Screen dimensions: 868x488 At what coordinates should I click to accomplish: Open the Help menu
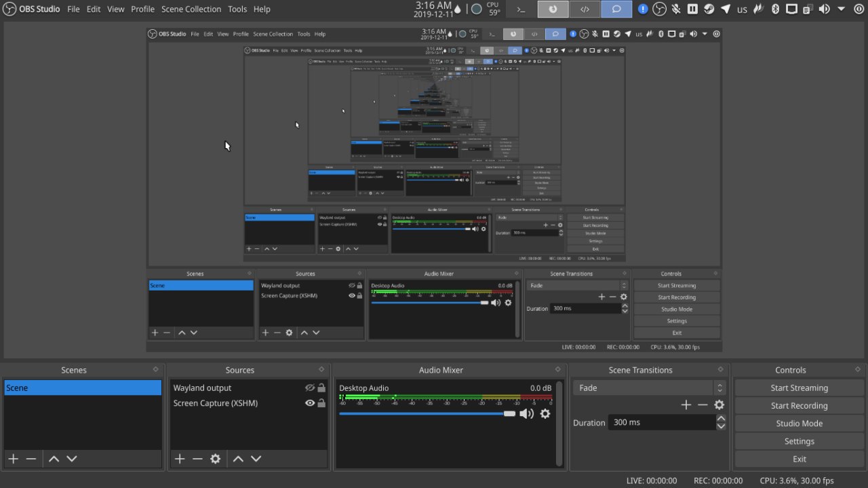(262, 9)
